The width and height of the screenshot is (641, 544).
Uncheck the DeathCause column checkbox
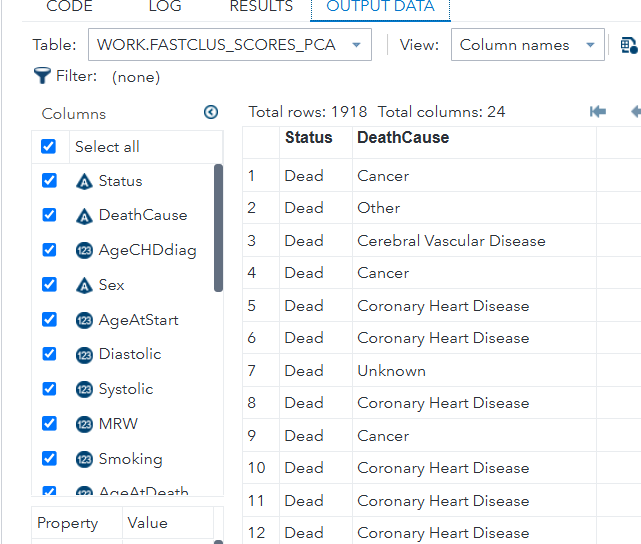click(x=49, y=215)
